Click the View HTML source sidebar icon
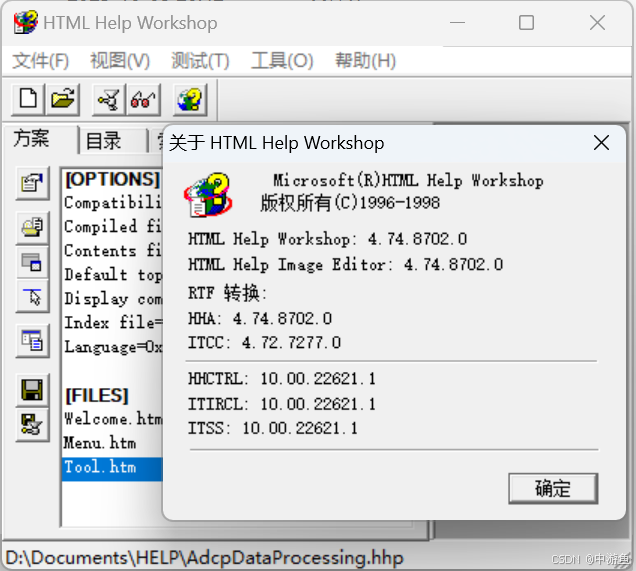This screenshot has width=636, height=571. pyautogui.click(x=32, y=341)
